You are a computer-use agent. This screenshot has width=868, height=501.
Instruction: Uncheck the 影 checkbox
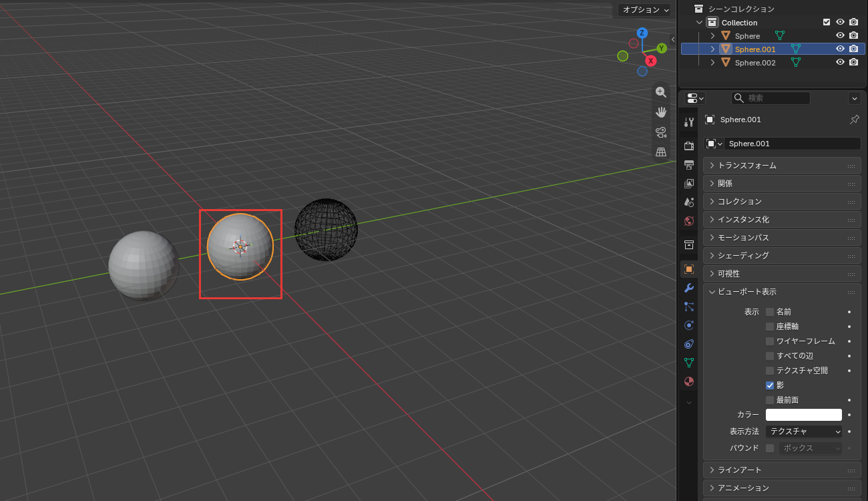770,385
